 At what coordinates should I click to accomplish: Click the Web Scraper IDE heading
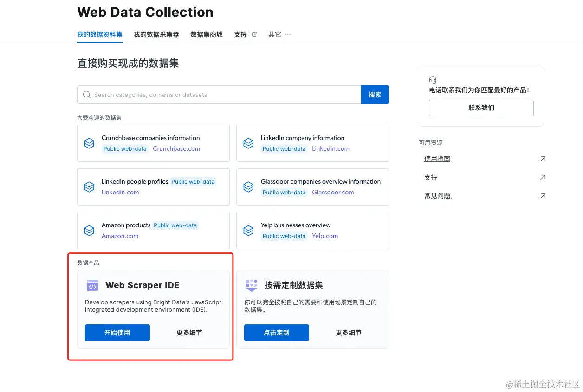[x=143, y=285]
